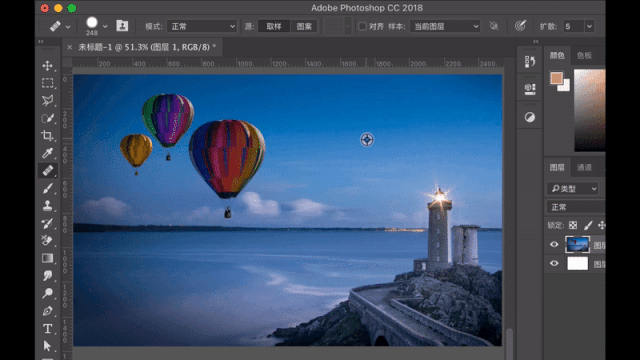
Task: Select the Crop tool
Action: (47, 135)
